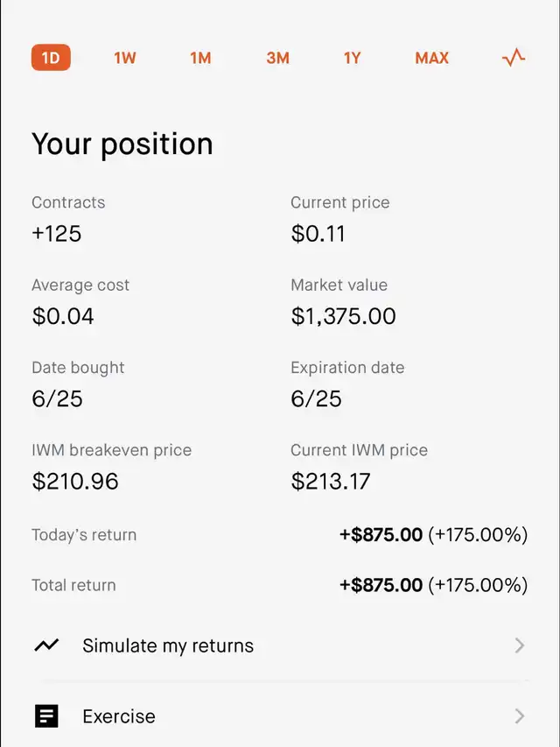Switch to the 1M time range
Image resolution: width=560 pixels, height=747 pixels.
200,58
